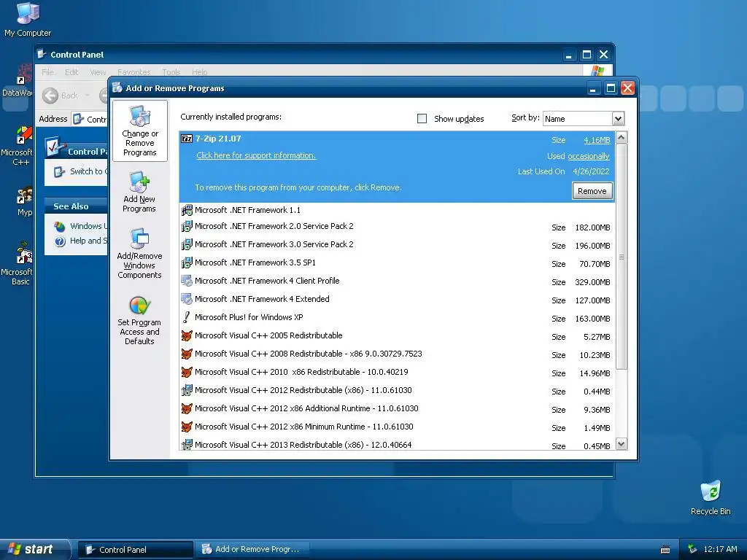Viewport: 747px width, 560px height.
Task: Select Visual C++ 2008 Redistributable x86 9.0.30729.7523
Action: 397,354
